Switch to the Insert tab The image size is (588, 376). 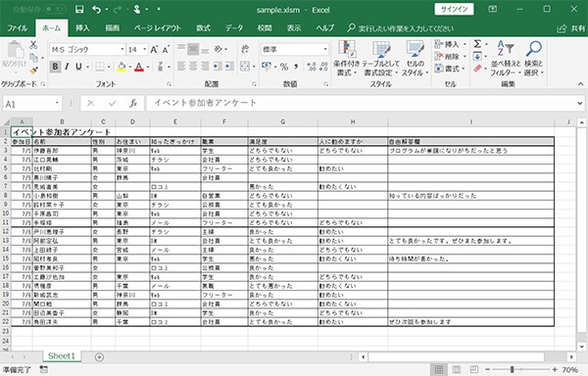tap(82, 28)
